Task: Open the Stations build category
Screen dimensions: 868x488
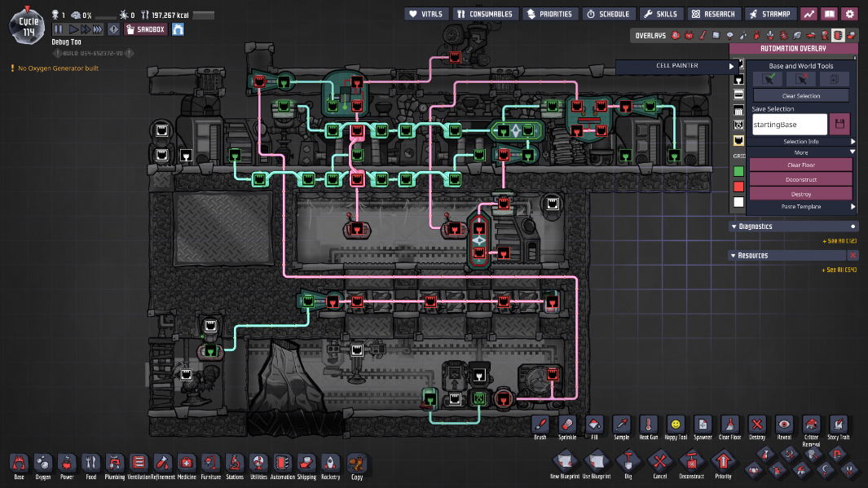Action: click(x=235, y=463)
